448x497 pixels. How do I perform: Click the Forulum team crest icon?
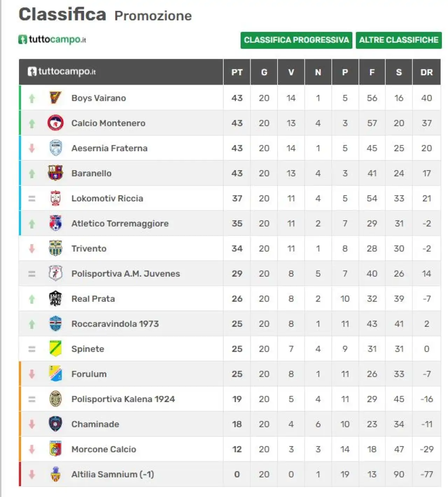tap(55, 374)
